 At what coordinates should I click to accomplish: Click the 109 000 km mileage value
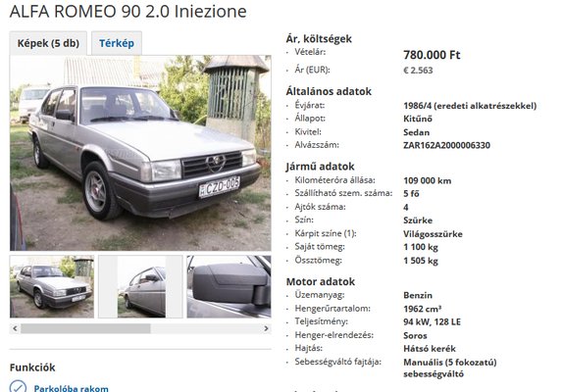[428, 180]
